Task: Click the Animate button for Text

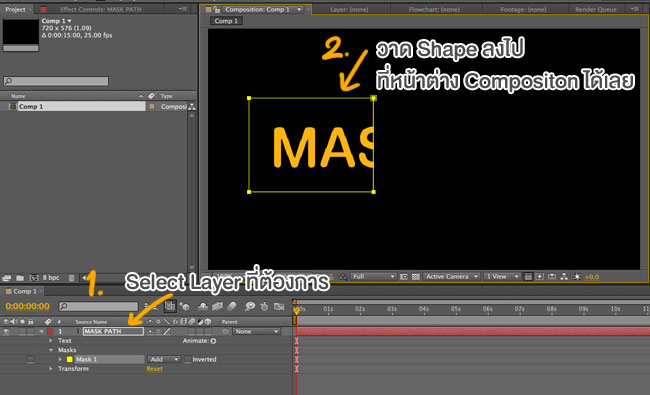Action: click(213, 341)
